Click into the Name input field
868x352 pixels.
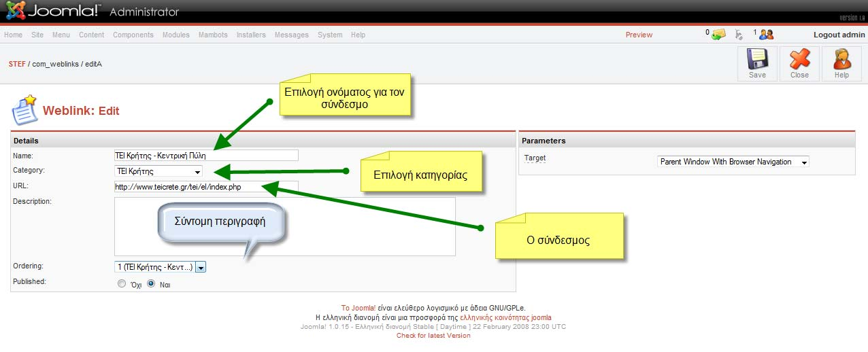tap(207, 156)
